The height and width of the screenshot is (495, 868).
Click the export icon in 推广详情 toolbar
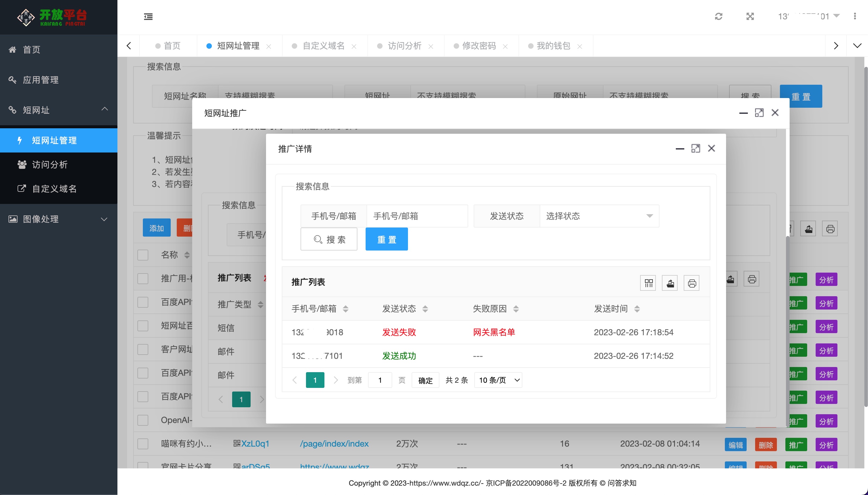pyautogui.click(x=670, y=283)
